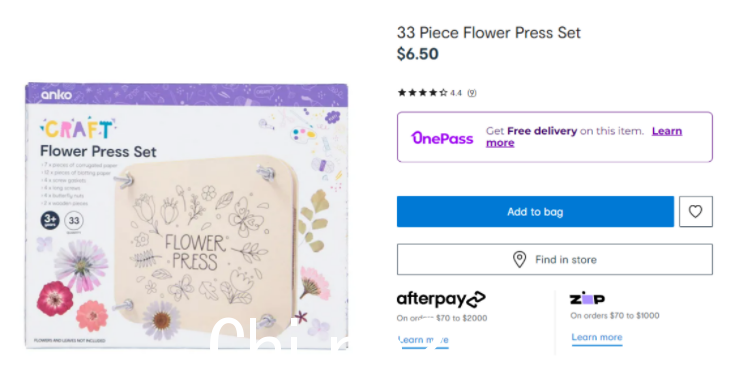Screen dimensions: 733x377
Task: Click the Zip logo
Action: tap(587, 298)
